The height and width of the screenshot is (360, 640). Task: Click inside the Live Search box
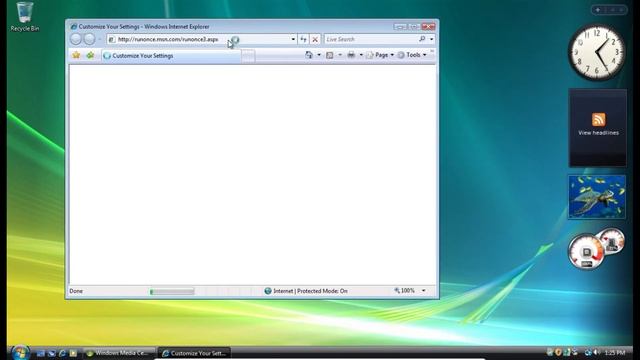pos(370,39)
